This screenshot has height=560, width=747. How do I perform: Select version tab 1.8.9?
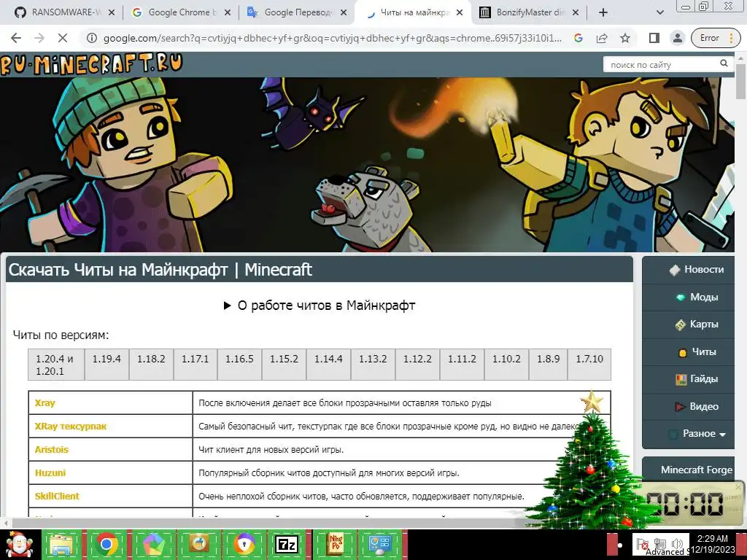549,365
